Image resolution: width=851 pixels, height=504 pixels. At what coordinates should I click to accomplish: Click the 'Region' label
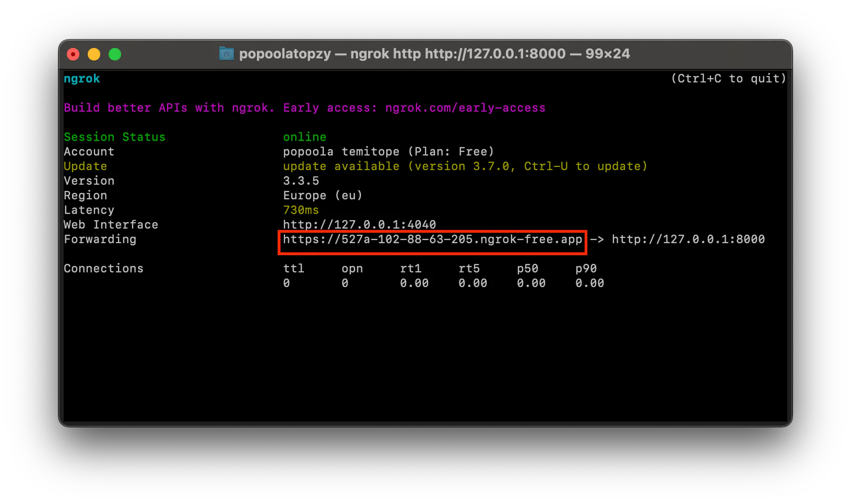[x=85, y=196]
